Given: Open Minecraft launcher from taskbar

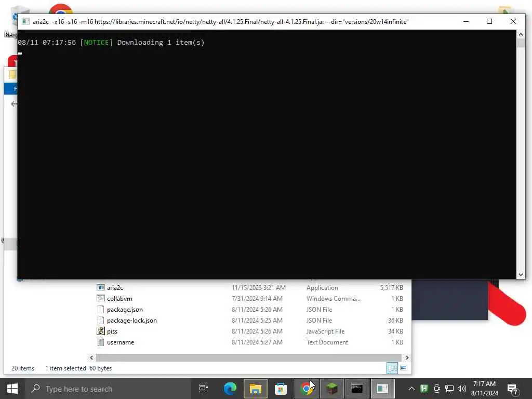Looking at the screenshot, I should 331,389.
